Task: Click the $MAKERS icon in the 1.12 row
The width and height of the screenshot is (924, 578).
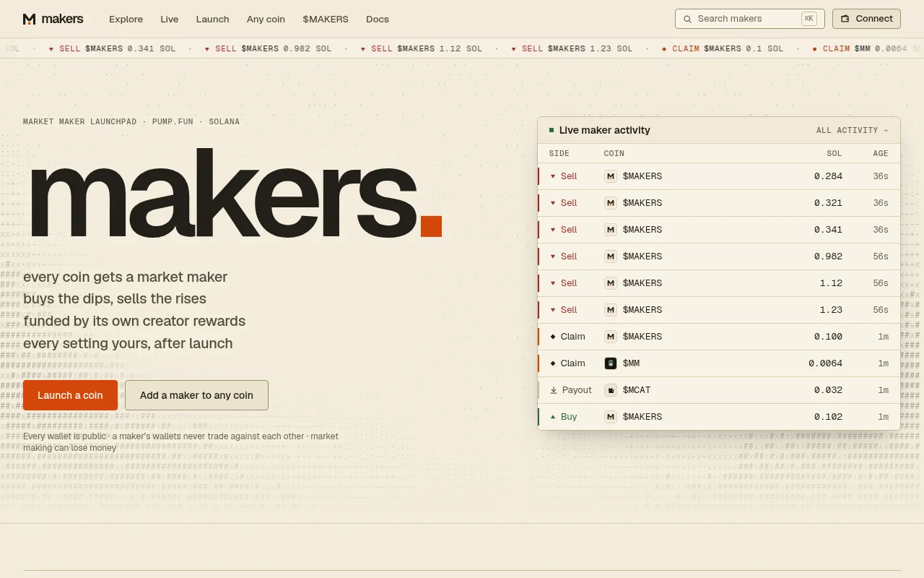Action: click(x=611, y=283)
